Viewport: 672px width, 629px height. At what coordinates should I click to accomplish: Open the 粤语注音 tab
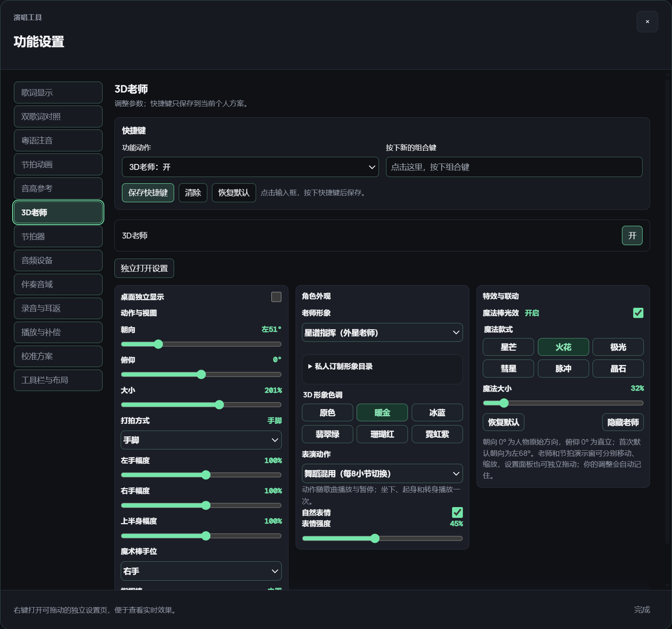58,140
